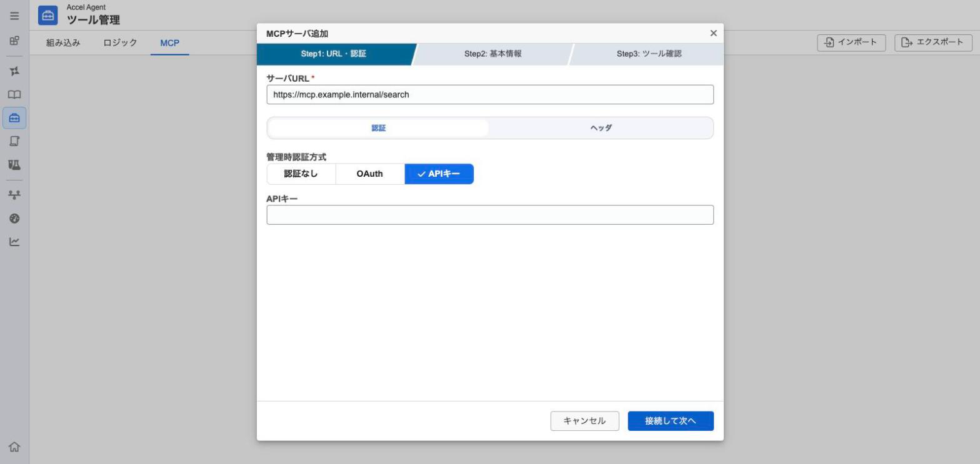Select 認証なし authentication method
Image resolution: width=980 pixels, height=464 pixels.
(x=301, y=174)
